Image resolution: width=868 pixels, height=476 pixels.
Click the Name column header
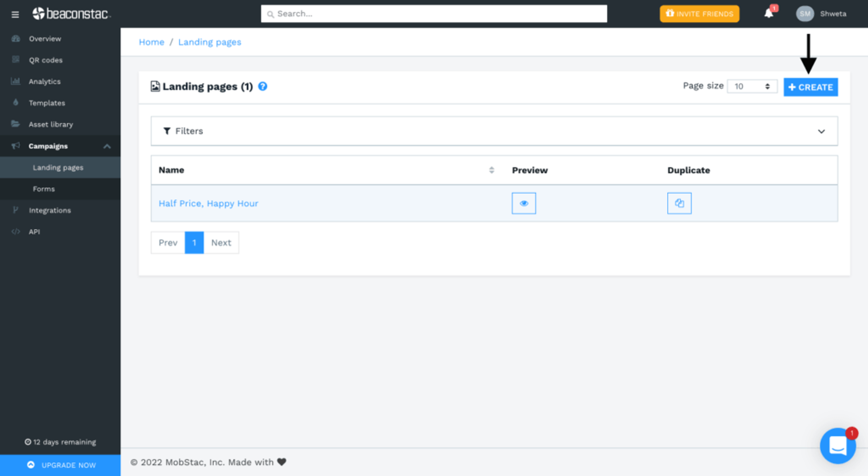click(171, 170)
